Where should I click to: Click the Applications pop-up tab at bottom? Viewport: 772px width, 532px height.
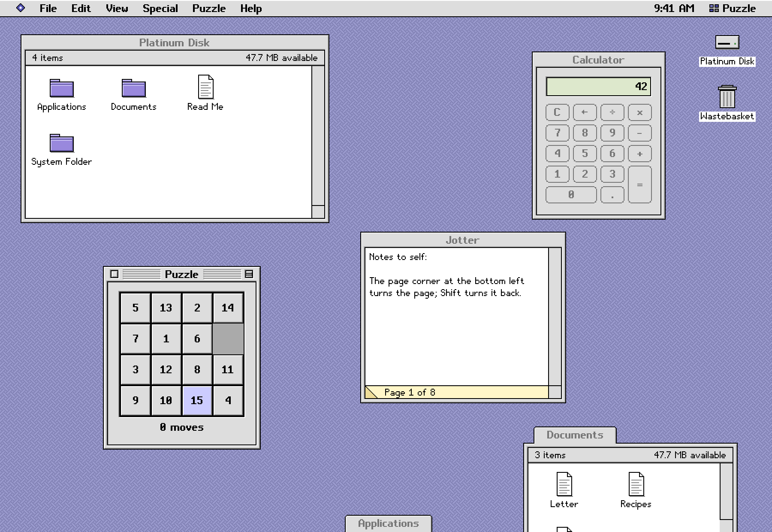[389, 523]
